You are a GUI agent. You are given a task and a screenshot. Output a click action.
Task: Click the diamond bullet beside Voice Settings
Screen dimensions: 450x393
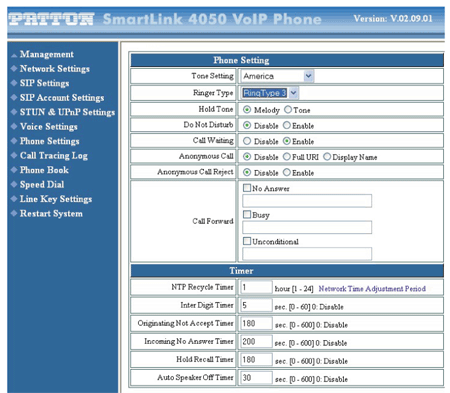point(14,127)
